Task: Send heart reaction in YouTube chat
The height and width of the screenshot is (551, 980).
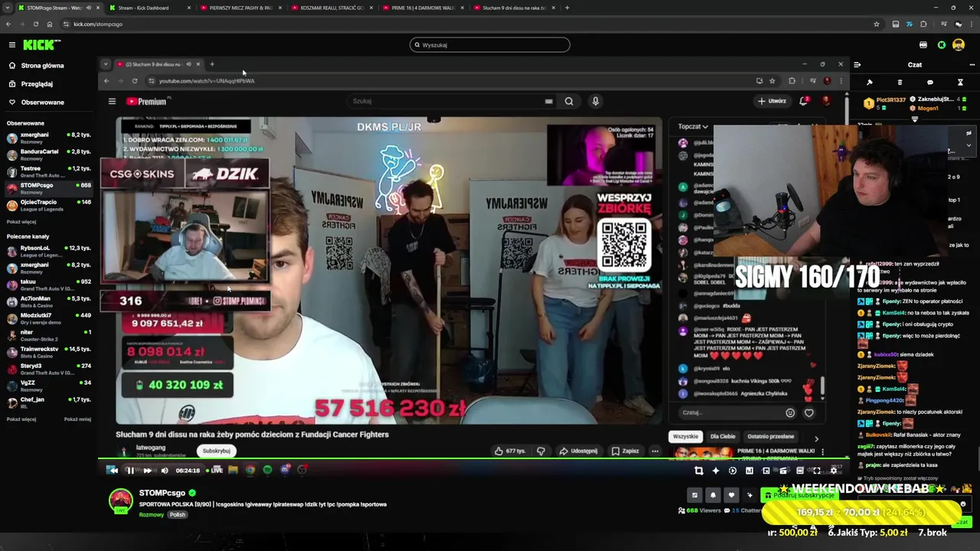Action: point(808,413)
